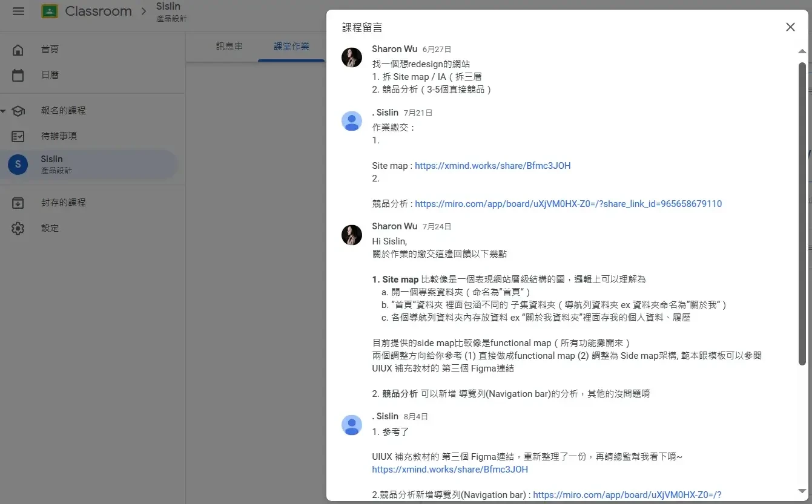Click the text 找一個想redesign的網站
The height and width of the screenshot is (504, 812).
point(421,64)
